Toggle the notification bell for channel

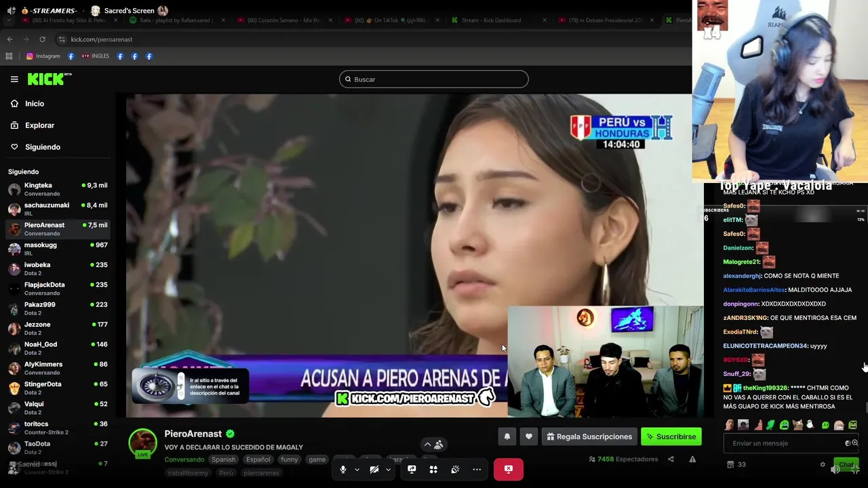[507, 436]
